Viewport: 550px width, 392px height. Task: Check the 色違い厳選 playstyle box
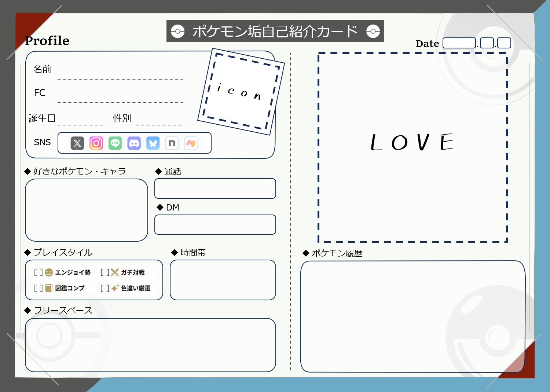point(104,288)
